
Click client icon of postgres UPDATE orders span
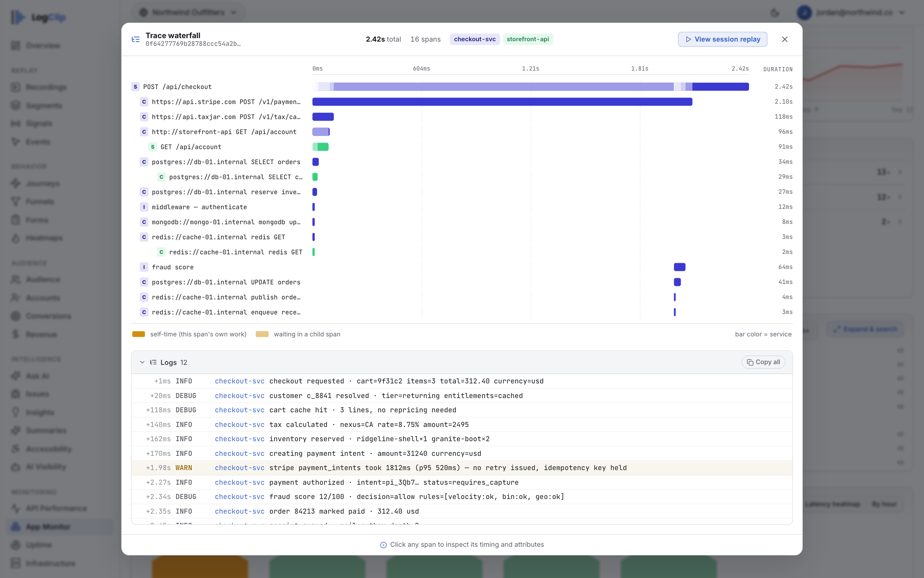pyautogui.click(x=144, y=282)
